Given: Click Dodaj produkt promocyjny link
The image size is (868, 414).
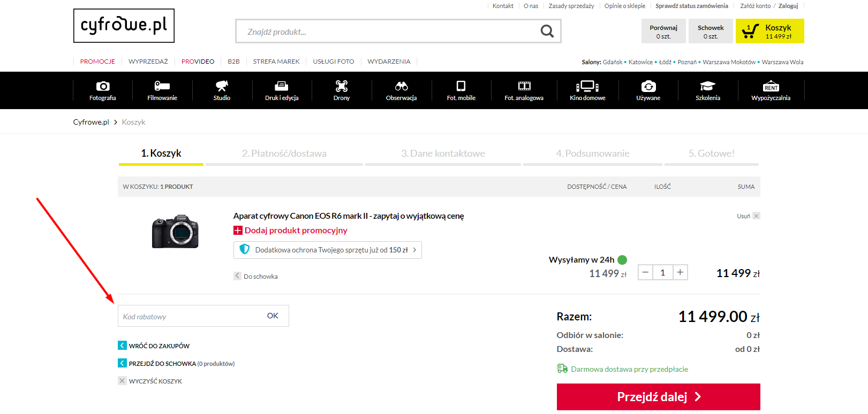Looking at the screenshot, I should [x=296, y=231].
